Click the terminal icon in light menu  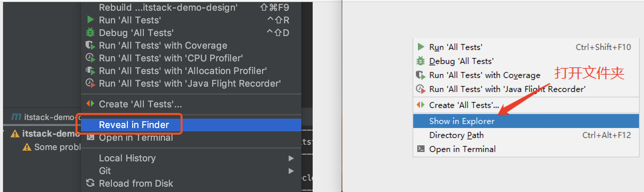[421, 149]
